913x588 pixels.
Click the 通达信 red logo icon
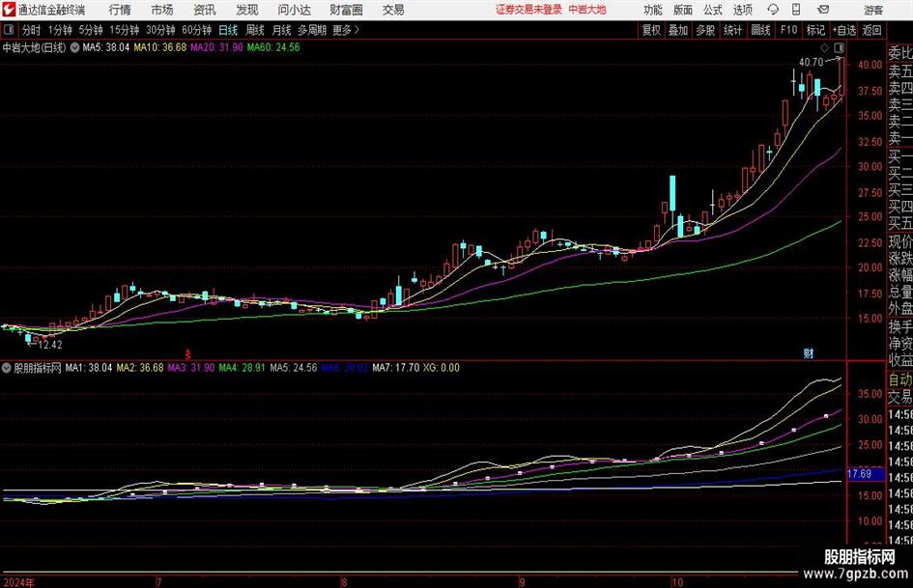(x=9, y=10)
